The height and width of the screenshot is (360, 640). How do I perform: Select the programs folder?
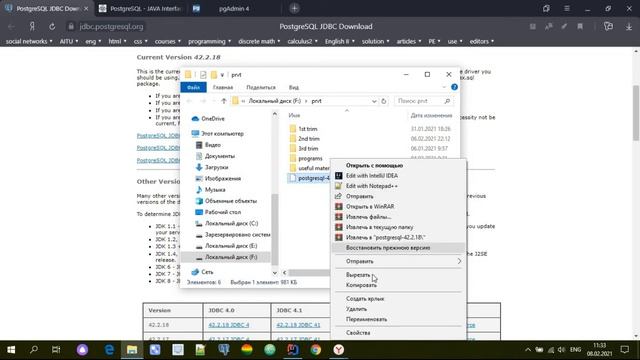click(310, 158)
